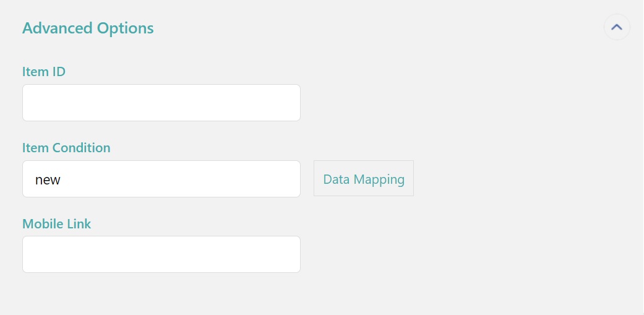This screenshot has width=644, height=315.
Task: Hide Advanced Options using the up arrow
Action: click(x=617, y=27)
